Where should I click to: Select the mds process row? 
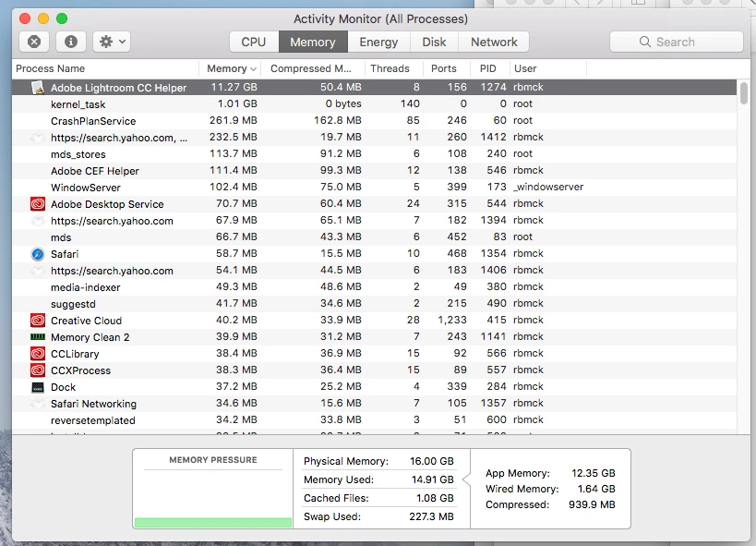[374, 237]
